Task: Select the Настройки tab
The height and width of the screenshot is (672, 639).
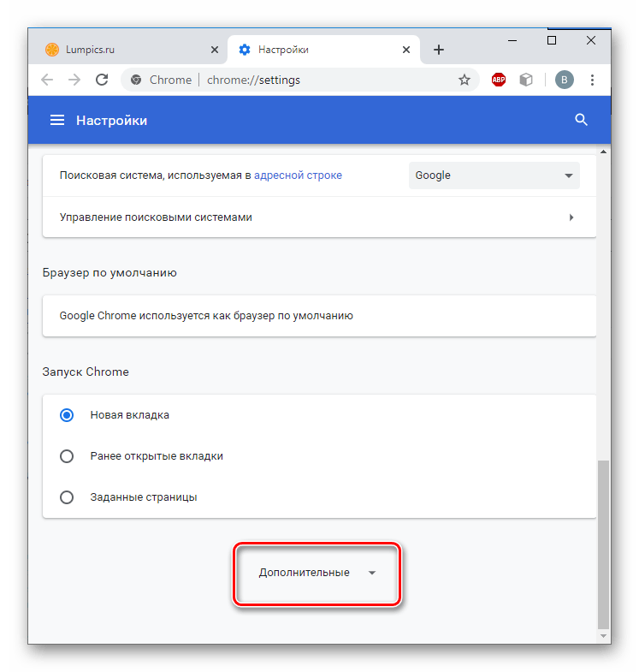Action: 323,50
